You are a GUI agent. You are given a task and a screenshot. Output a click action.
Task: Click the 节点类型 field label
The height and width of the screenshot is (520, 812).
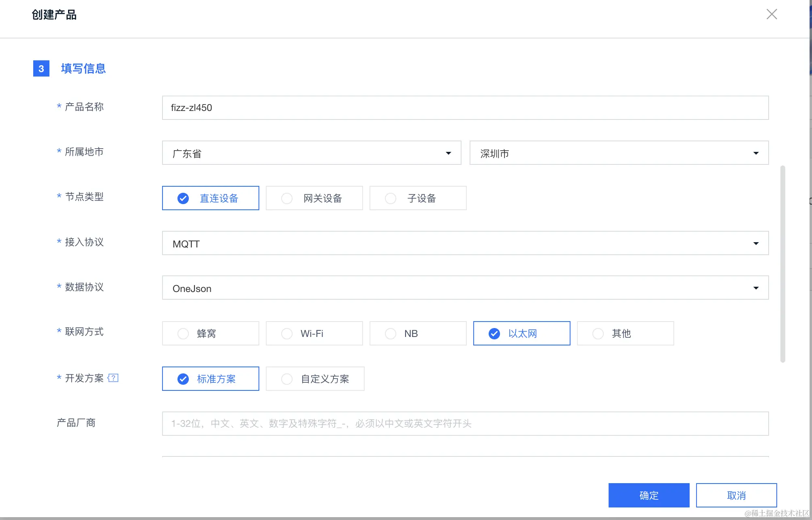[84, 196]
